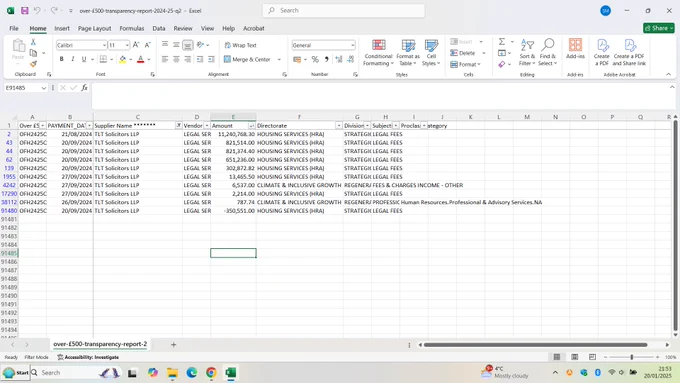Open the Directorate filter dropdown
Viewport: 680px width, 383px height.
[x=339, y=125]
